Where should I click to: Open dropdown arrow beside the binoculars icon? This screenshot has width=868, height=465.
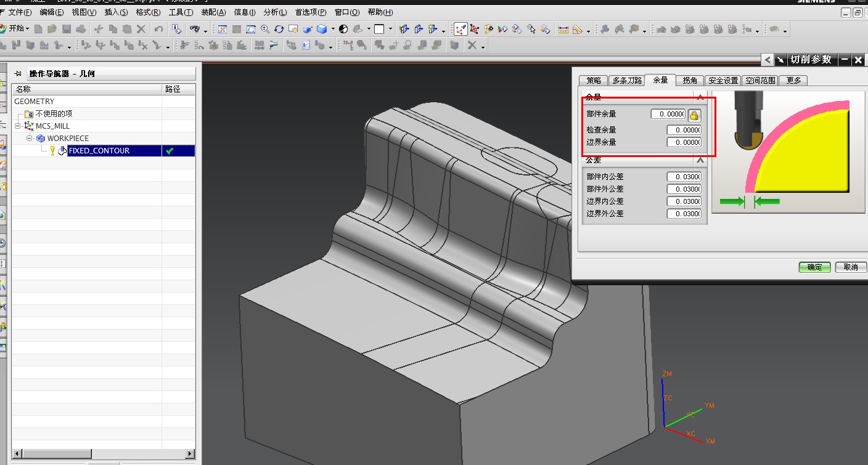click(x=205, y=31)
